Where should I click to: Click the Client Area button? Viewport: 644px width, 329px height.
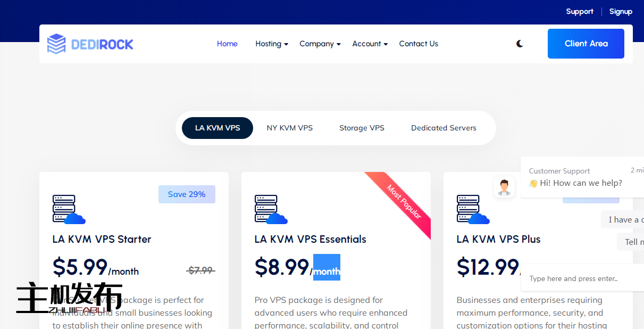586,44
